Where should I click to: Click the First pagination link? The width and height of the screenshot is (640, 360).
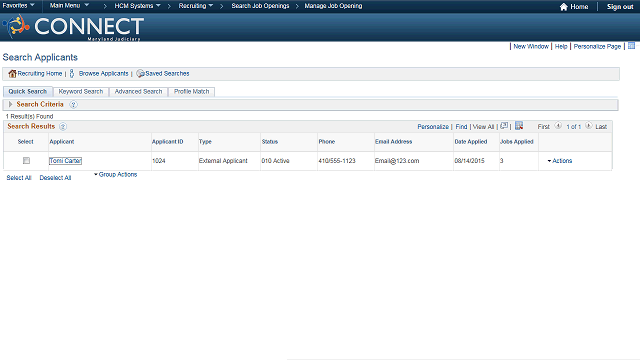544,127
